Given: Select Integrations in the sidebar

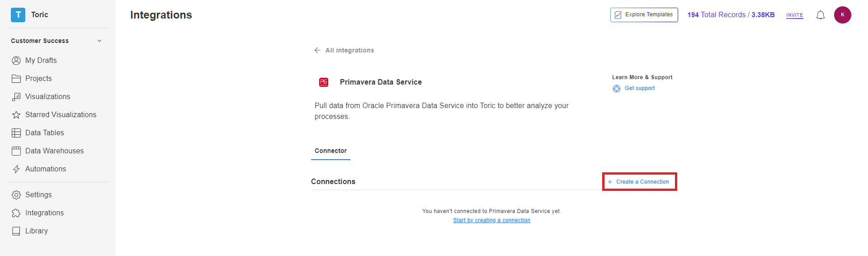Looking at the screenshot, I should (x=44, y=213).
